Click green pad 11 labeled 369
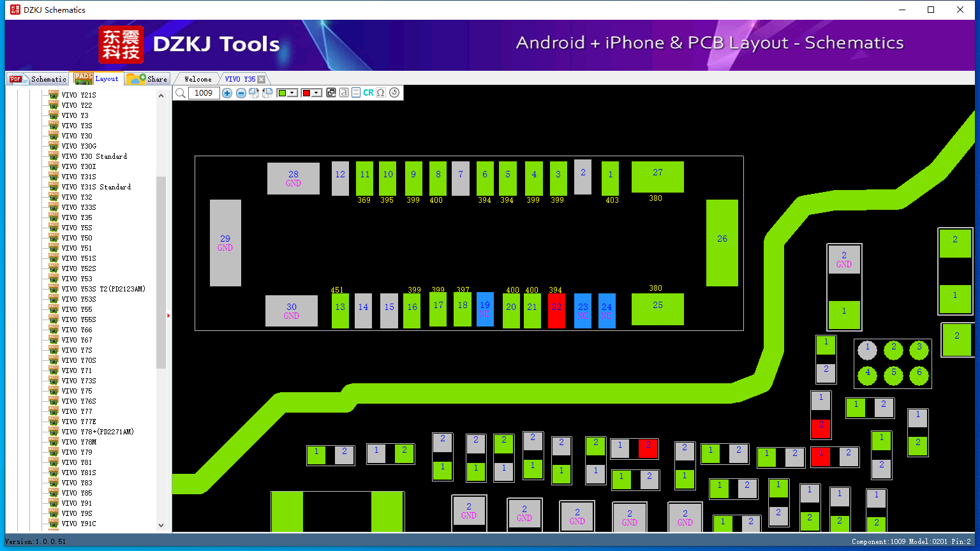Viewport: 980px width, 551px height. coord(364,179)
